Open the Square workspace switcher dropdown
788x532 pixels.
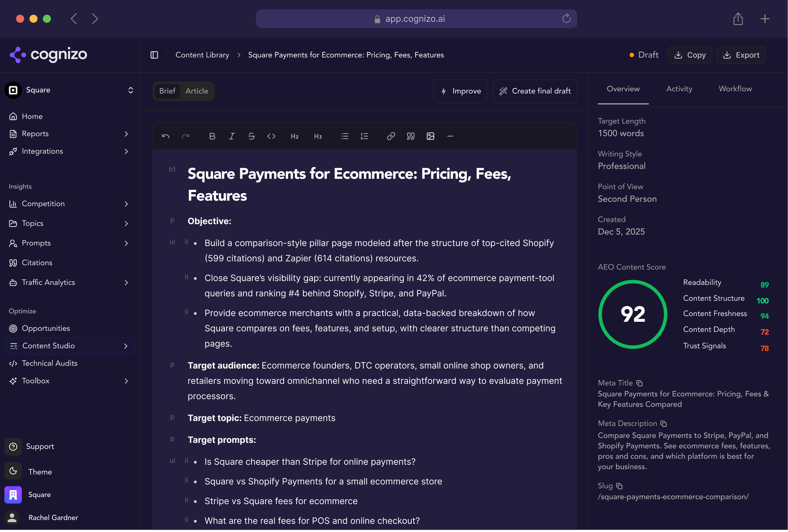(130, 90)
